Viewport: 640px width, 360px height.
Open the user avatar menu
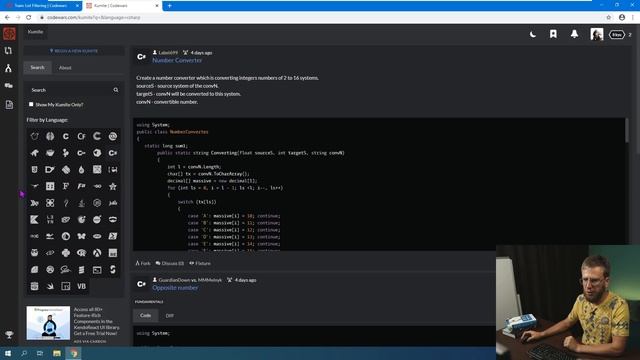(596, 34)
